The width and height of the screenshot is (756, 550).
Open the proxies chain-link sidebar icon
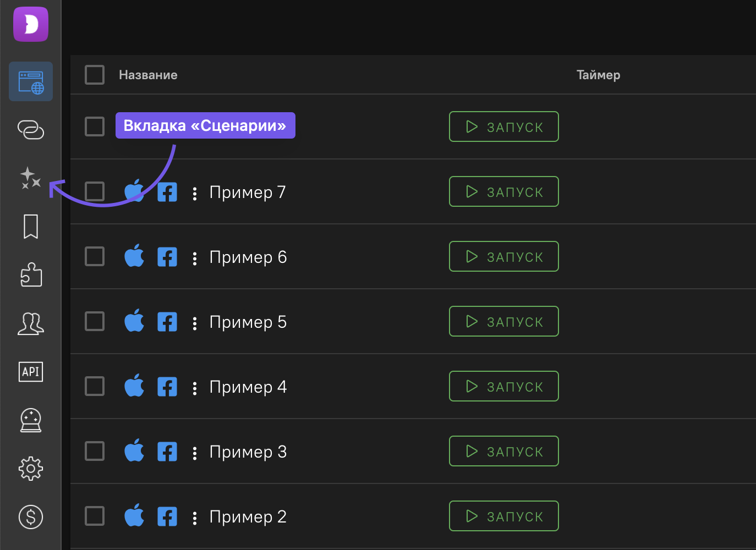(x=31, y=130)
